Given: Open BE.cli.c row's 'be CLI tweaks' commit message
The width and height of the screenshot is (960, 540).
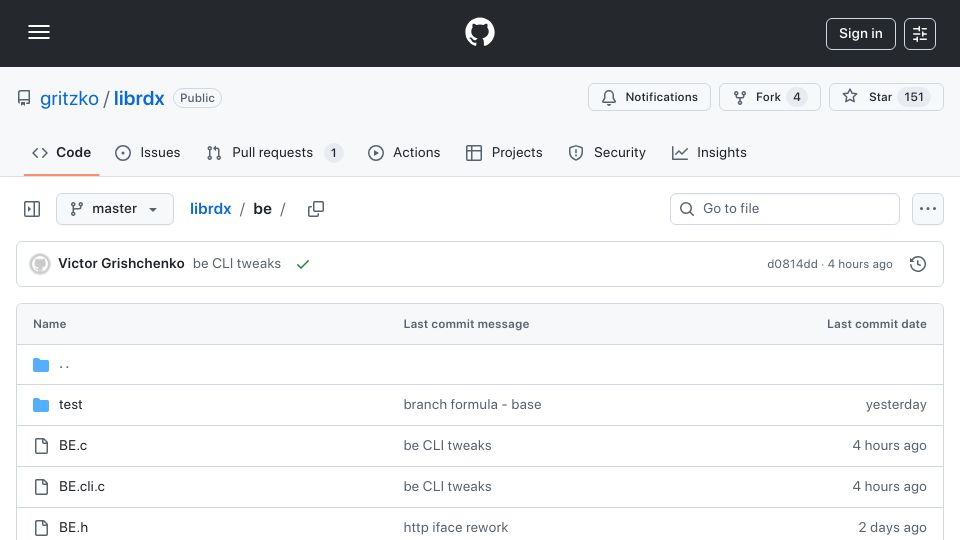Looking at the screenshot, I should 448,487.
